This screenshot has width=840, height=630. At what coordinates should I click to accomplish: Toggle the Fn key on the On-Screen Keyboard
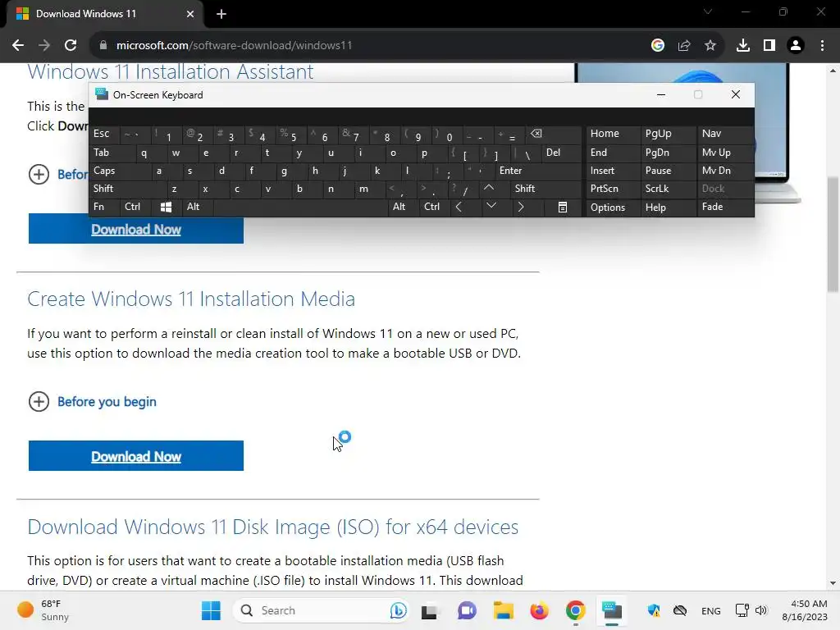pyautogui.click(x=104, y=208)
